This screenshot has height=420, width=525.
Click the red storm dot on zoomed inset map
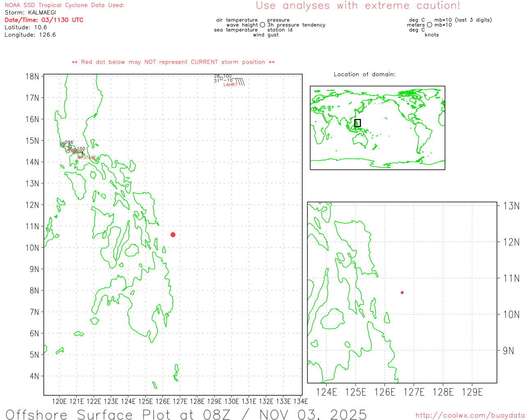click(402, 292)
